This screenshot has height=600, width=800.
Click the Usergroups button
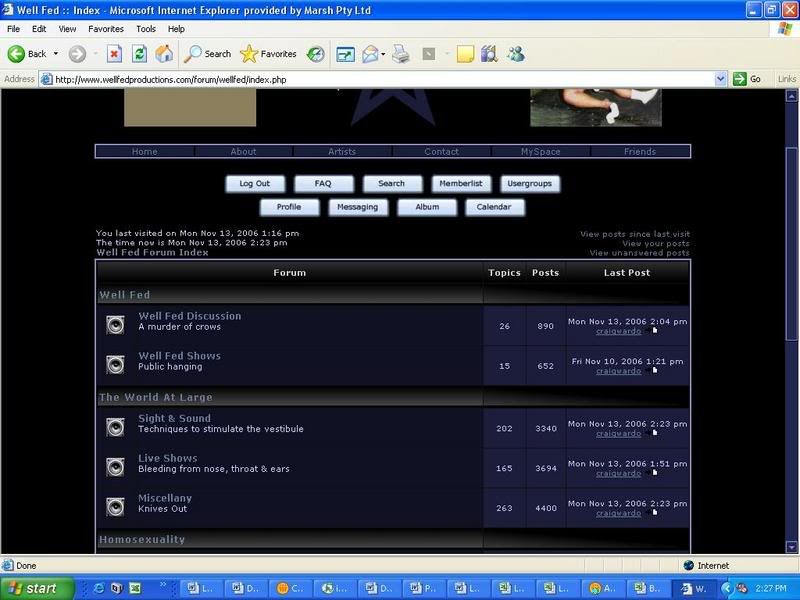(x=530, y=184)
